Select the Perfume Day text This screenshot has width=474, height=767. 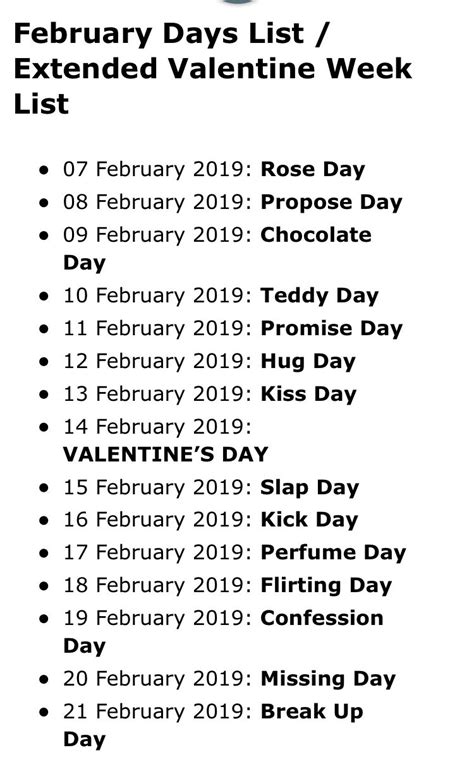[333, 552]
